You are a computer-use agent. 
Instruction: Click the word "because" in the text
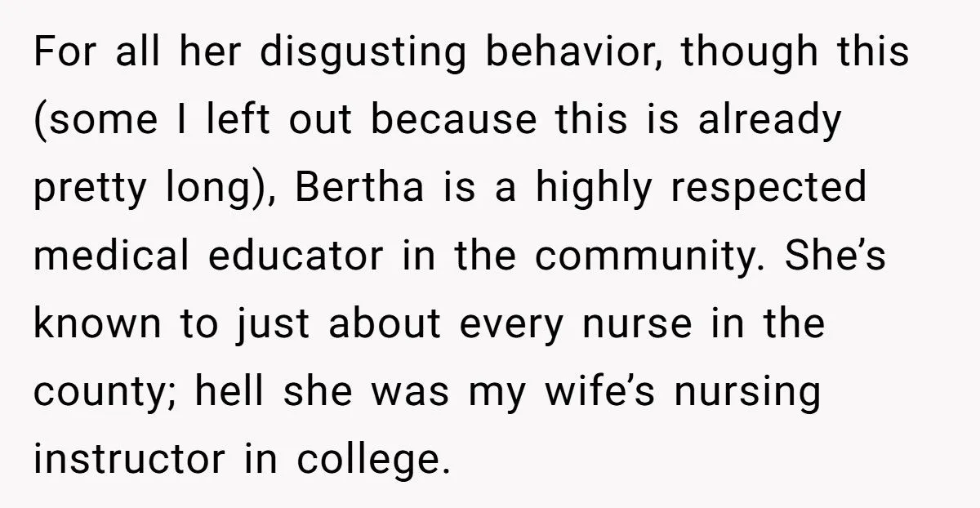pos(456,122)
